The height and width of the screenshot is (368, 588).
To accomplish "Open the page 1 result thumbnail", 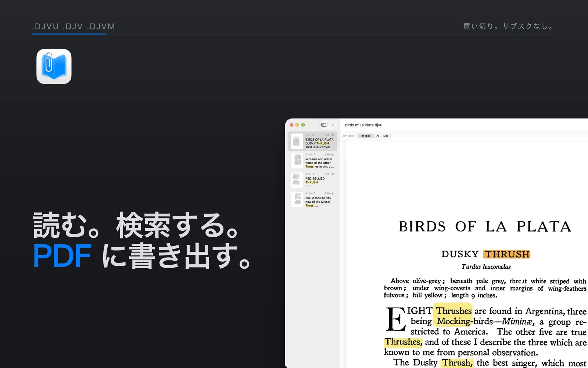I will pyautogui.click(x=297, y=141).
